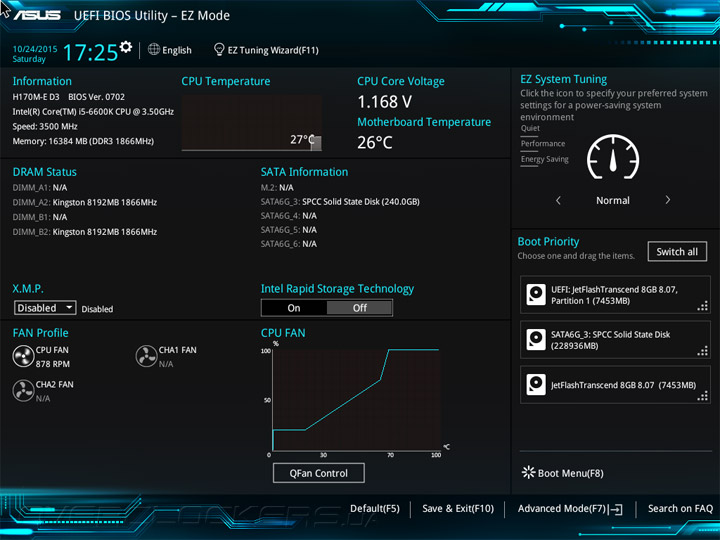The height and width of the screenshot is (540, 720).
Task: Click the CPU temperature bar indicator
Action: click(316, 143)
